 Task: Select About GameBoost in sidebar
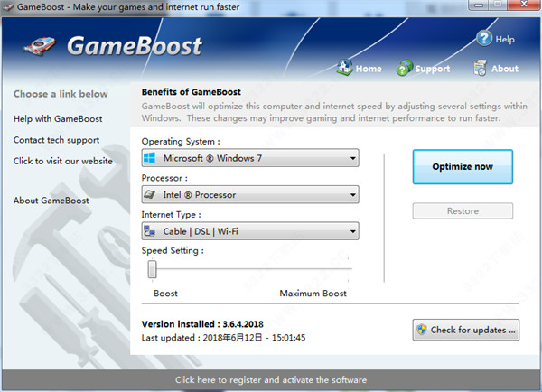point(51,200)
